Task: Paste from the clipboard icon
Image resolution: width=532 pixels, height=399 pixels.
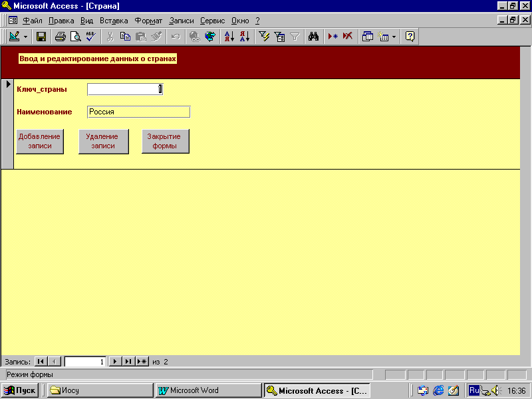Action: (x=140, y=37)
